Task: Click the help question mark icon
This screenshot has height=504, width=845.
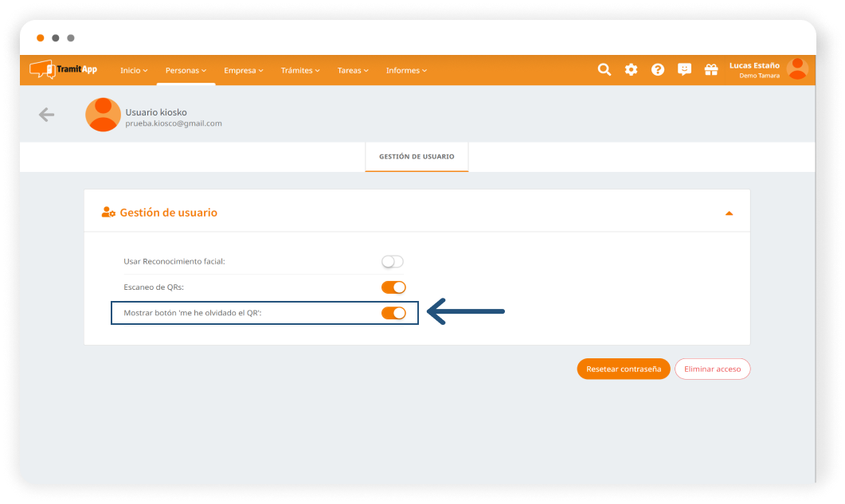Action: click(658, 70)
